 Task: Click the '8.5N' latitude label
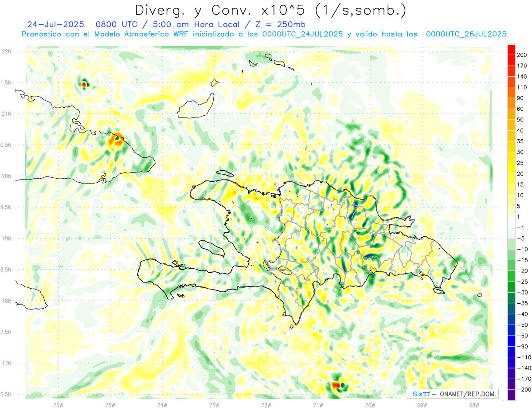pyautogui.click(x=6, y=270)
